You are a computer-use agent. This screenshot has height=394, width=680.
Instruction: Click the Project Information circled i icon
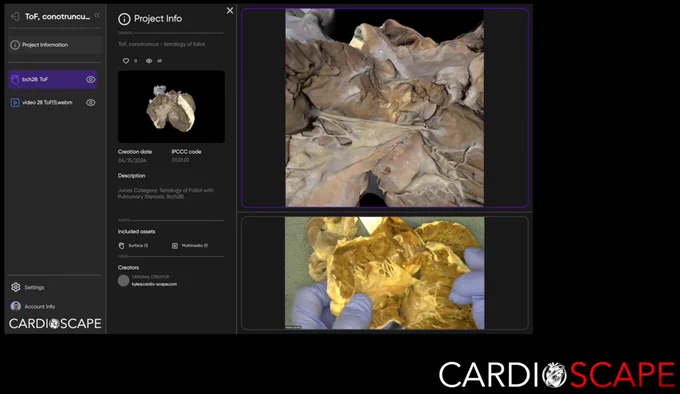pyautogui.click(x=15, y=45)
